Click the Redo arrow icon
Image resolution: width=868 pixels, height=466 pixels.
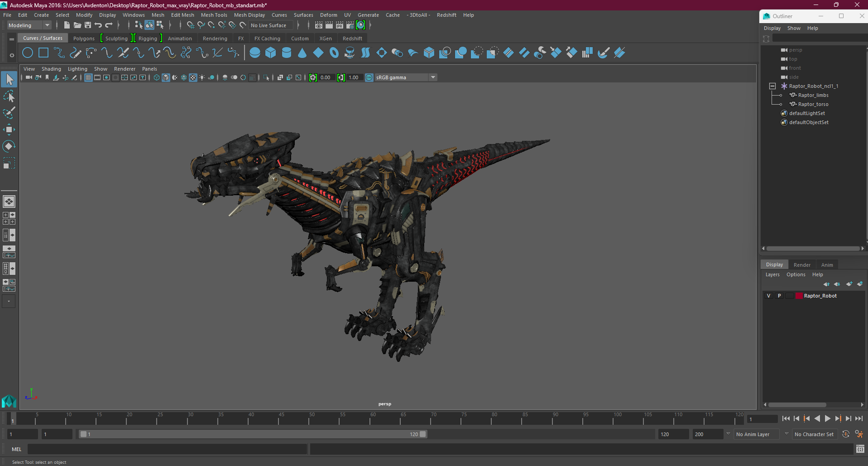point(109,25)
